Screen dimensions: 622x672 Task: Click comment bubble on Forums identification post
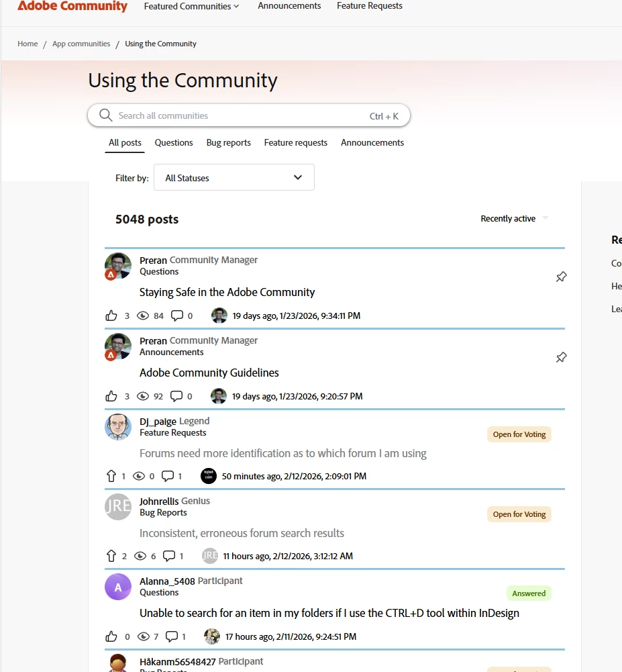click(168, 476)
